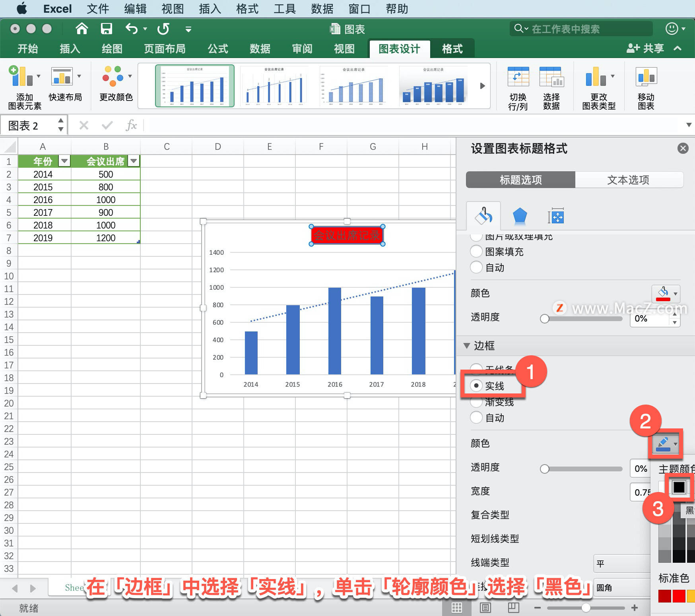Enable the 图案填充 radio option

coord(476,251)
